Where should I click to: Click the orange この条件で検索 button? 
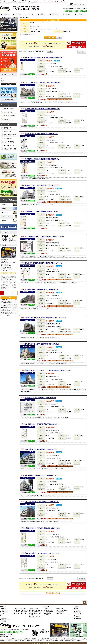point(50,37)
